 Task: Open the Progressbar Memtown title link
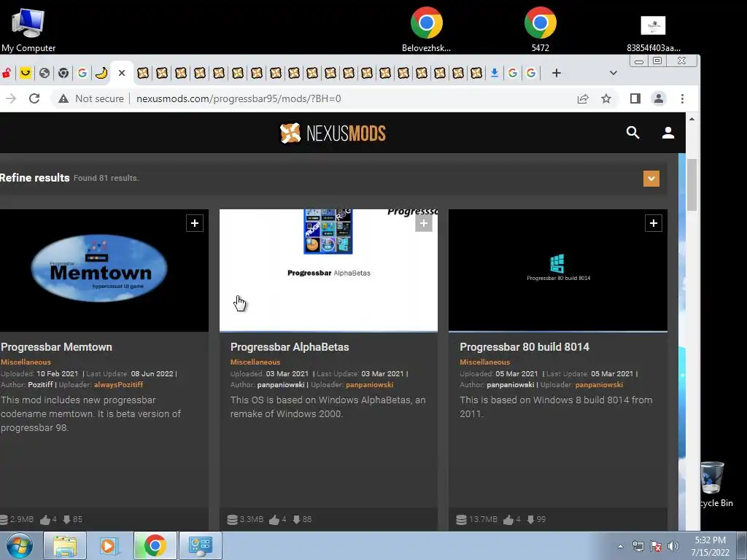pyautogui.click(x=56, y=347)
